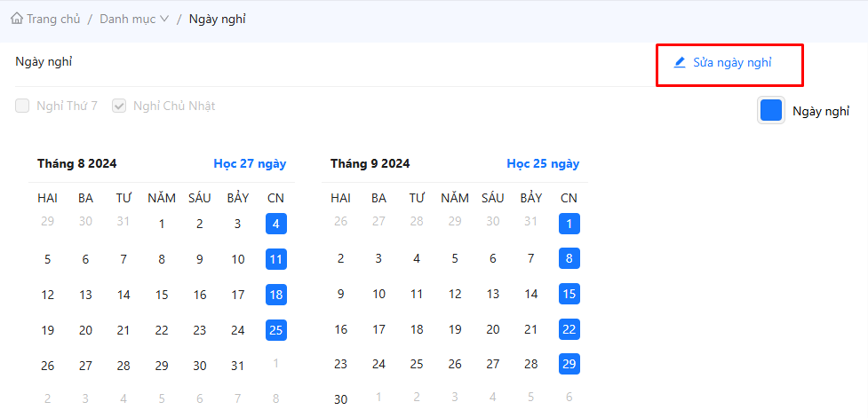Select Sunday 11 in August calendar
Screen dimensions: 868x418
(276, 259)
